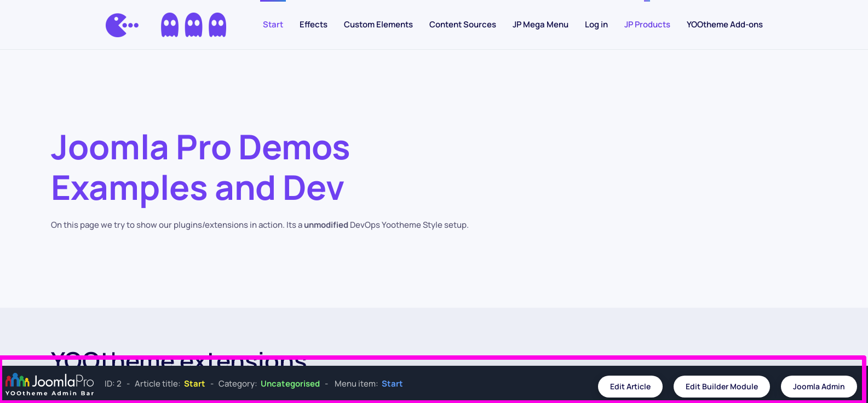
Task: Click the middle purple ghost icon
Action: [194, 25]
